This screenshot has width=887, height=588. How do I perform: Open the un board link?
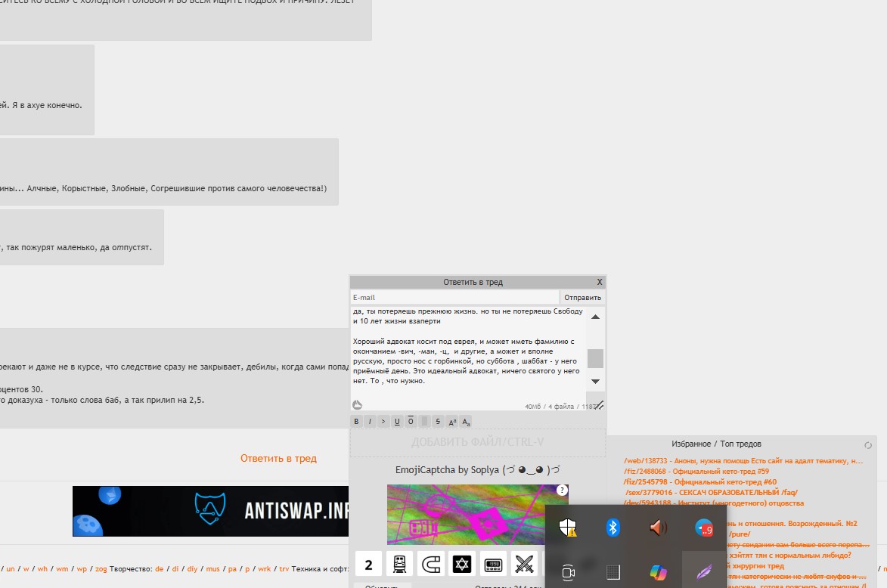(10, 569)
